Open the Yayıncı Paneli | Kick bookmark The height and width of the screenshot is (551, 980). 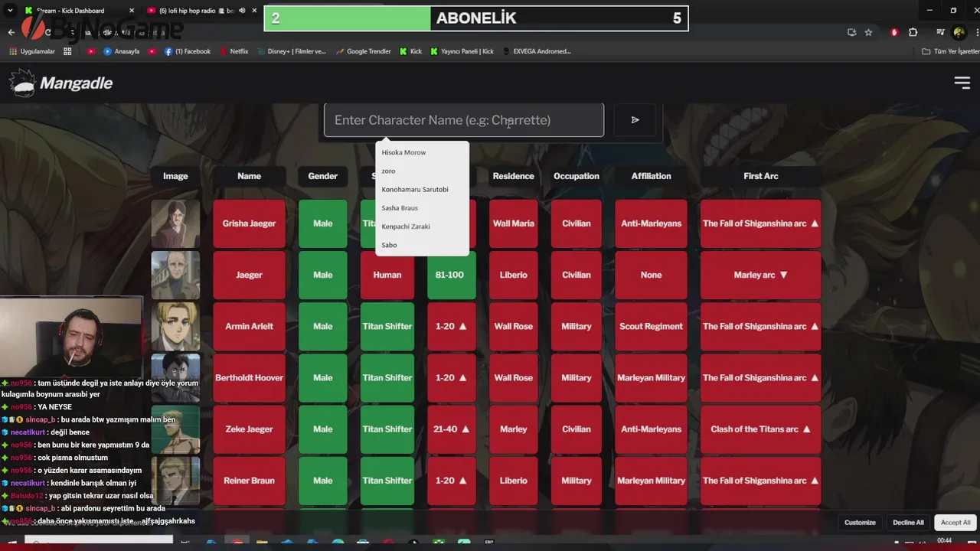tap(462, 51)
